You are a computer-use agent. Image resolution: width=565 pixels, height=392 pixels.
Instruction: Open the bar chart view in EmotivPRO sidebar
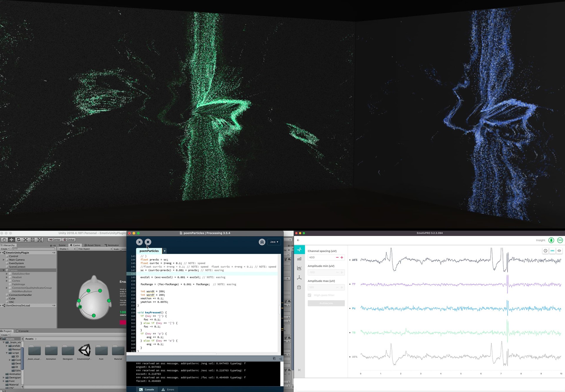(299, 259)
